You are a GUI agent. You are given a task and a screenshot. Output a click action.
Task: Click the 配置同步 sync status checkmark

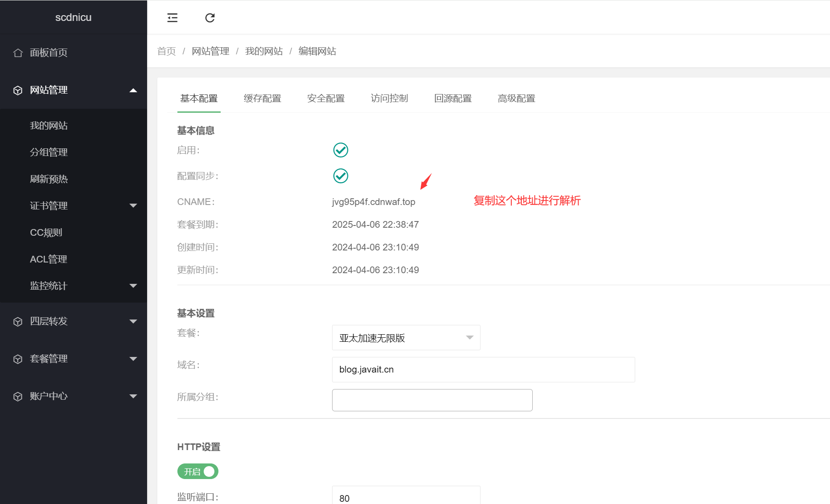pos(340,176)
